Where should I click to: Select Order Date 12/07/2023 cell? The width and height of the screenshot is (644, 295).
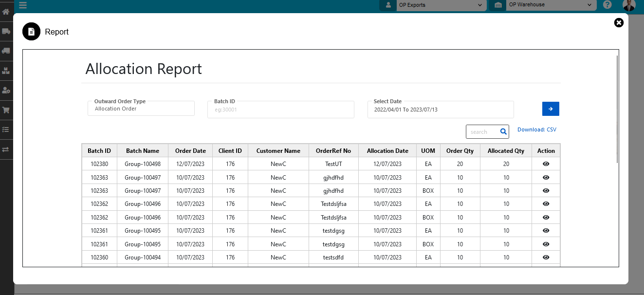coord(190,164)
